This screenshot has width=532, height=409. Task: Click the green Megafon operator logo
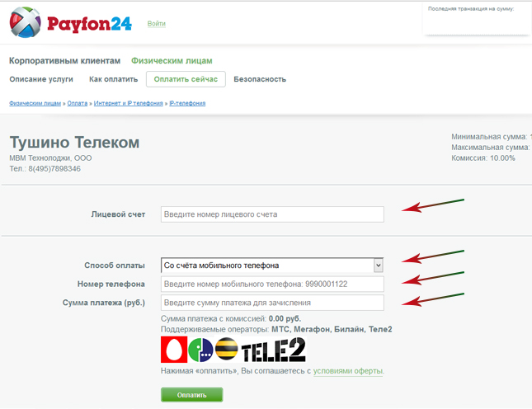200,350
